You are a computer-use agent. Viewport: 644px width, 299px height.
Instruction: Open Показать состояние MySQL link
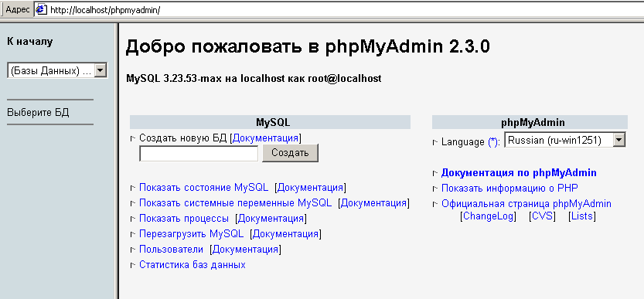(204, 188)
